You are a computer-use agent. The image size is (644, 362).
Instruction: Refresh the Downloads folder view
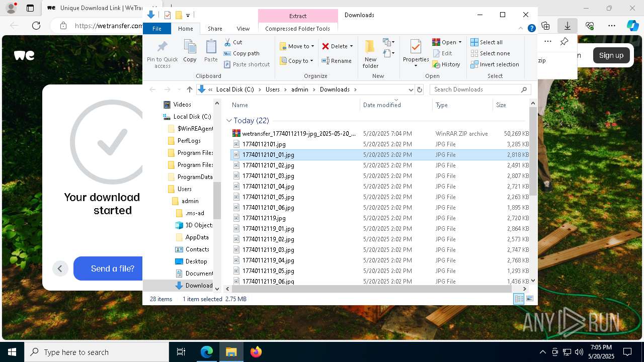coord(420,89)
